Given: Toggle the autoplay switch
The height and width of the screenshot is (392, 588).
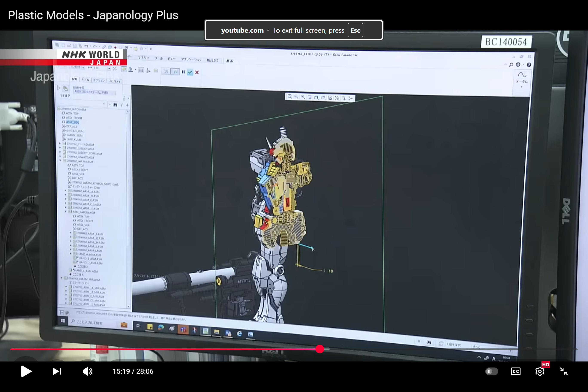Looking at the screenshot, I should click(x=491, y=371).
